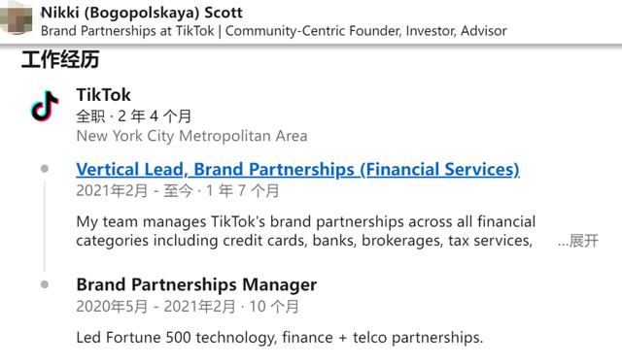Image resolution: width=622 pixels, height=364 pixels.
Task: Expand description with 展开 link
Action: 578,241
